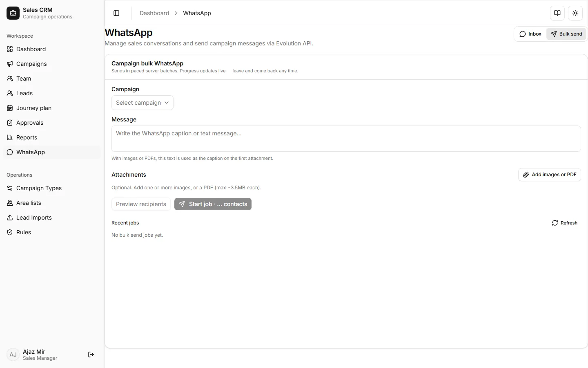Viewport: 588px width, 368px height.
Task: Click the Reports bar chart icon
Action: click(x=10, y=137)
